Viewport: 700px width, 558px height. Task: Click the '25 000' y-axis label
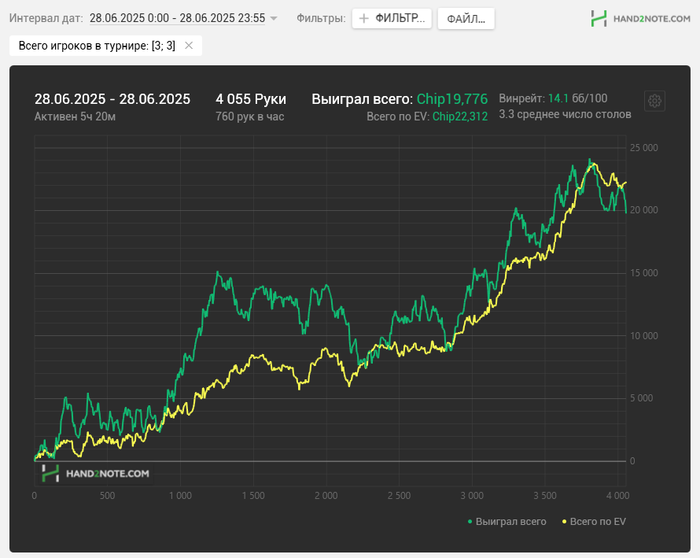pos(644,148)
